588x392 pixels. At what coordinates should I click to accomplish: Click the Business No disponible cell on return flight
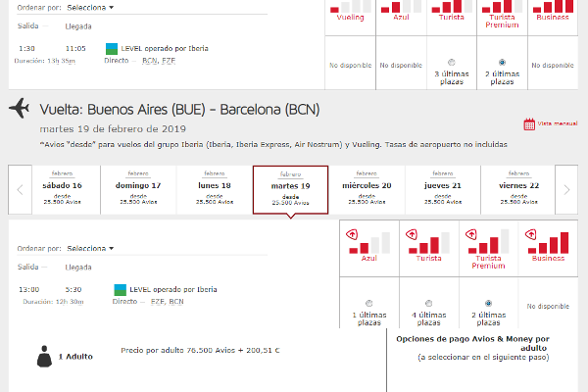point(548,303)
